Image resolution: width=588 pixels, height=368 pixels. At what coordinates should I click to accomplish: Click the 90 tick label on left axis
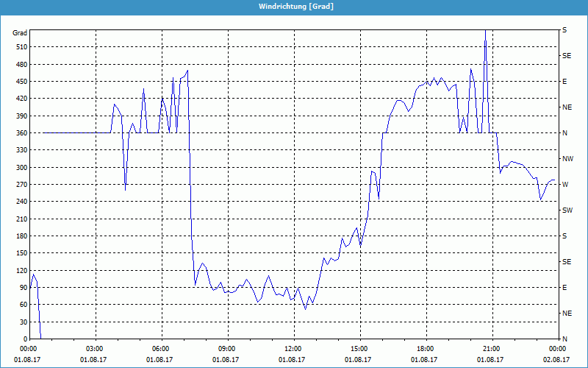(x=22, y=288)
